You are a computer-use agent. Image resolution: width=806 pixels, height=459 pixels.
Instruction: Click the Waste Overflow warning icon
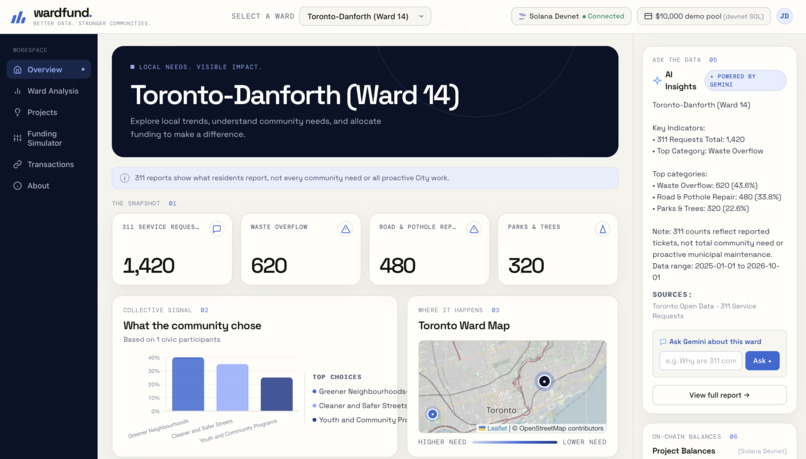tap(345, 229)
